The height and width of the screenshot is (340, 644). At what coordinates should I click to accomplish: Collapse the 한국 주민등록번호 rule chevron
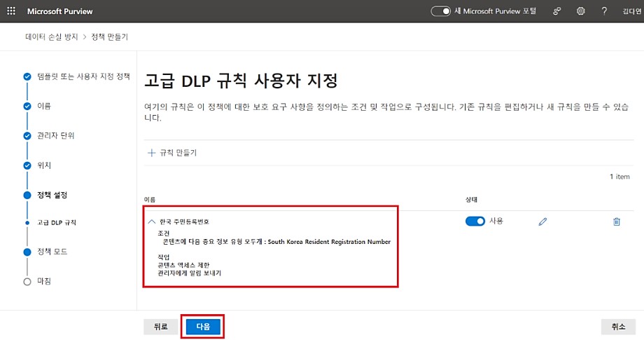click(151, 221)
